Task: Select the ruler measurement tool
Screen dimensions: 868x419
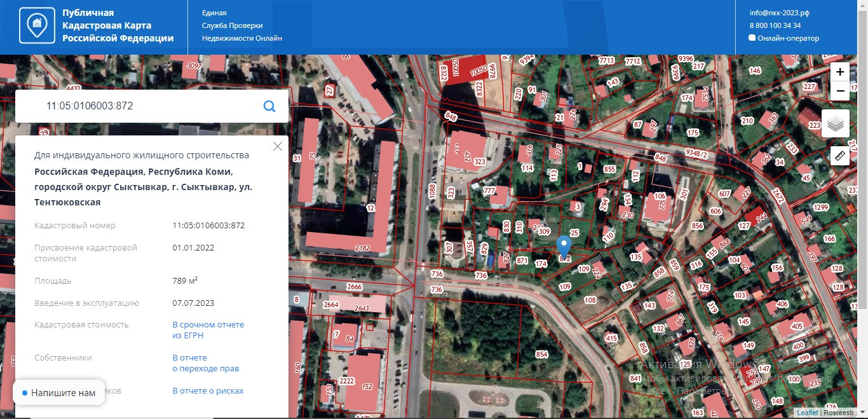Action: (839, 156)
